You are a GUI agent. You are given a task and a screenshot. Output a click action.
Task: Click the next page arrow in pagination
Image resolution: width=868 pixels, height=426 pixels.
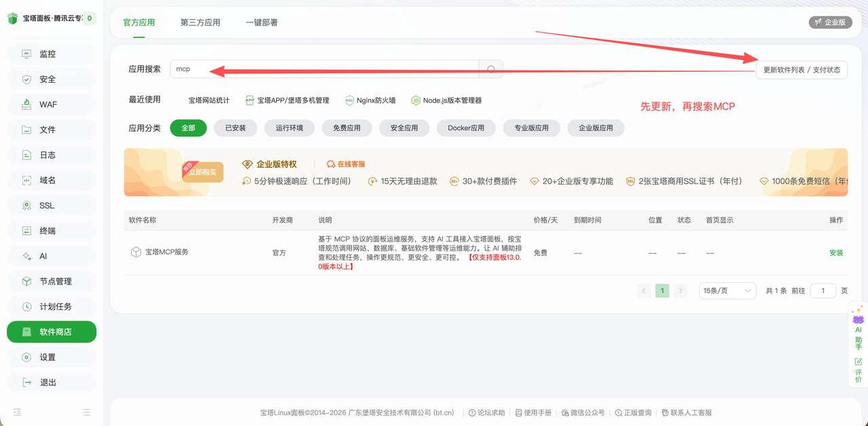(681, 290)
